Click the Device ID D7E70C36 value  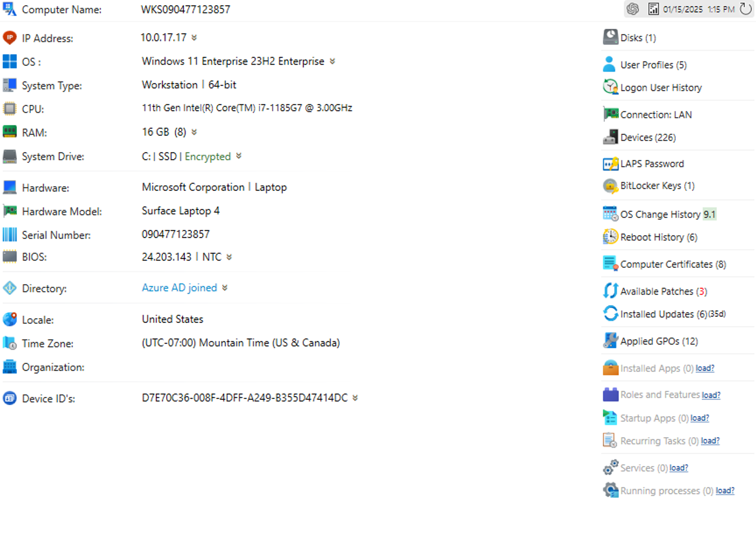pos(245,398)
